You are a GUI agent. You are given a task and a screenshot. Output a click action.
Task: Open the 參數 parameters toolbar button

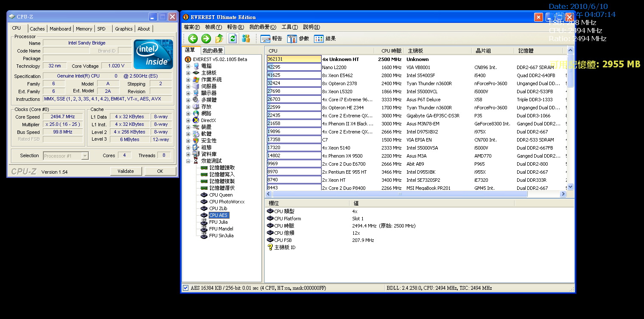[298, 39]
